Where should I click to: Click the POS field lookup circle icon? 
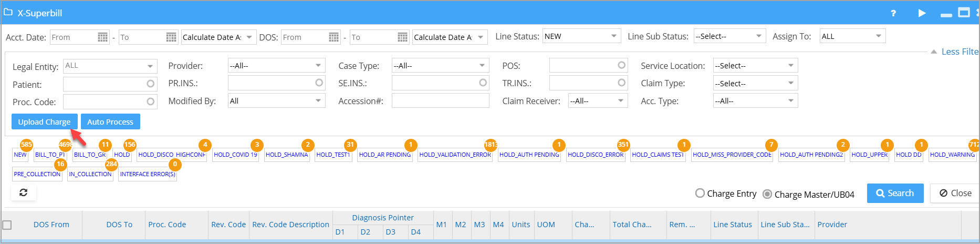tap(621, 66)
